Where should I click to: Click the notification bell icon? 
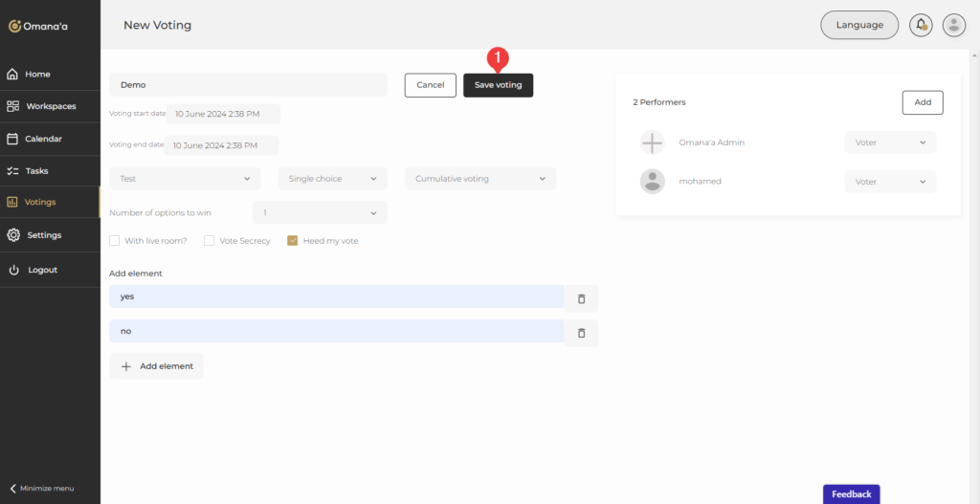click(921, 25)
